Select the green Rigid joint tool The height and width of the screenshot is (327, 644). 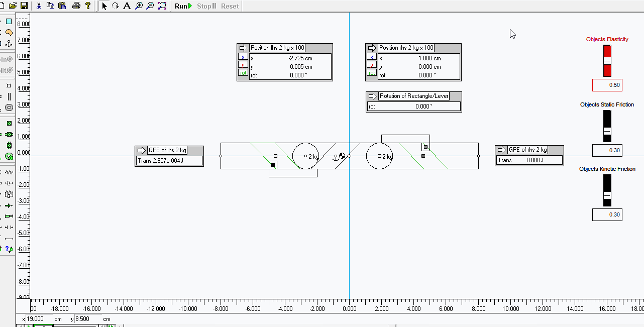tap(9, 123)
